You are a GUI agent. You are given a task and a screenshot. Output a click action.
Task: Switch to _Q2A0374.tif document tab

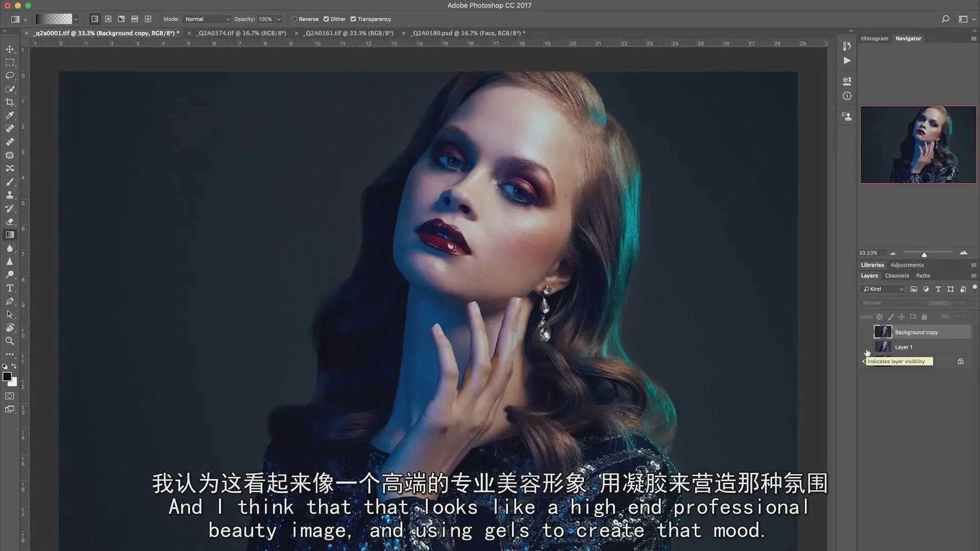(242, 33)
